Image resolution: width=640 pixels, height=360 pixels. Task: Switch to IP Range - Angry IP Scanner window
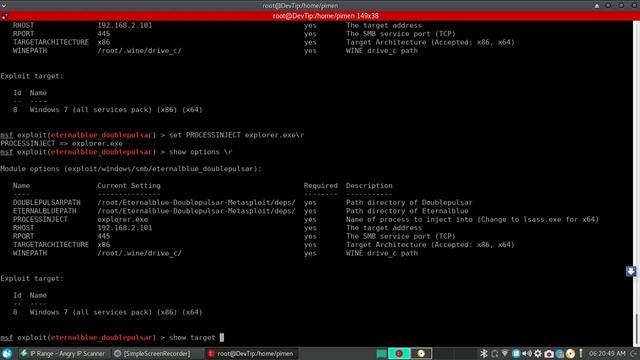pos(63,353)
